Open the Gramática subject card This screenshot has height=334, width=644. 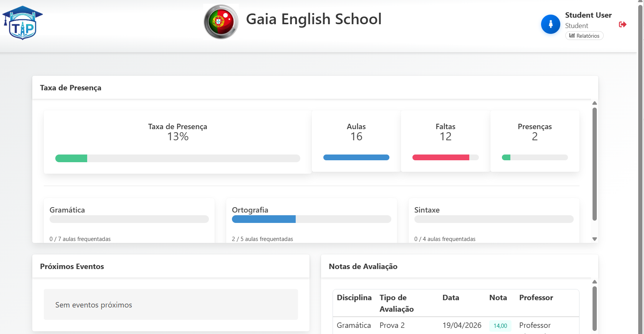click(129, 221)
